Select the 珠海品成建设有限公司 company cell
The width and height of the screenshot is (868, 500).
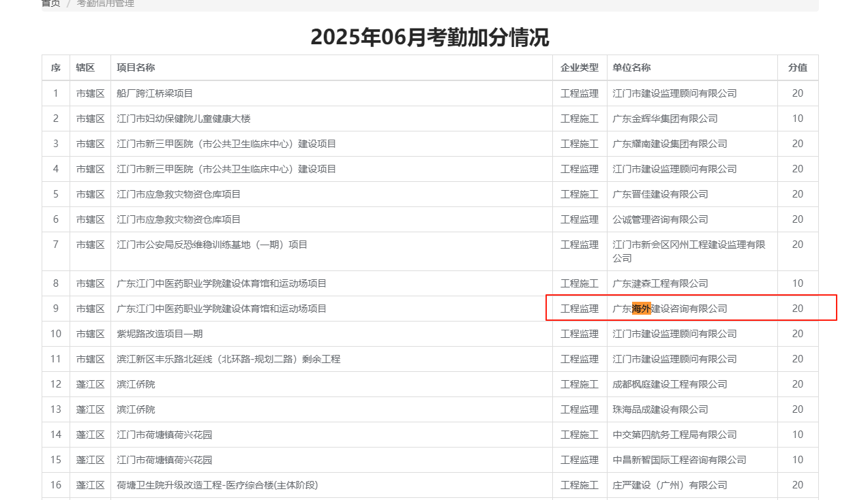[x=660, y=409]
